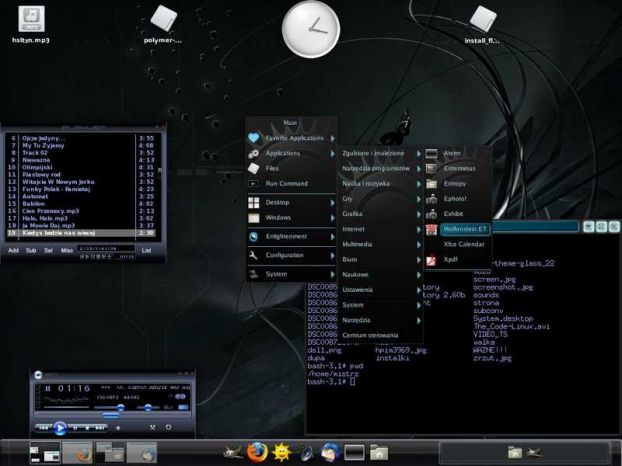
Task: Switch to the second pager desktop with Firefox
Action: click(77, 452)
